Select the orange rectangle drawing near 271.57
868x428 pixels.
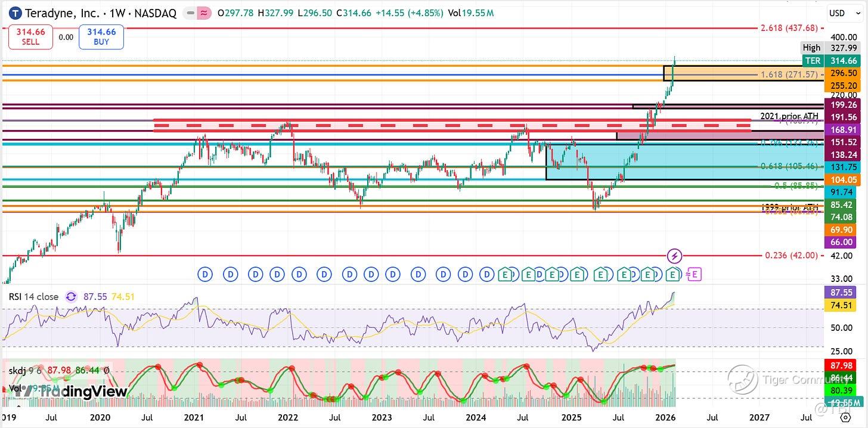744,73
